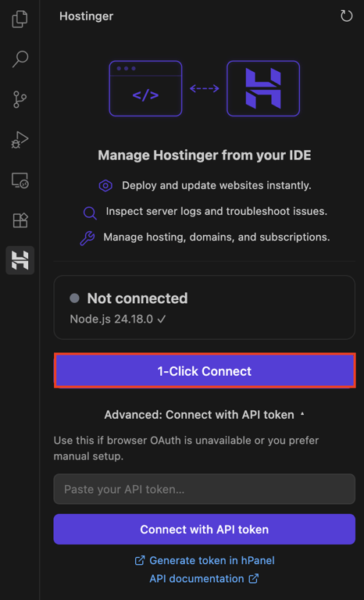This screenshot has height=600, width=364.
Task: Click the Node.js 24.18.0 version text
Action: [x=117, y=319]
